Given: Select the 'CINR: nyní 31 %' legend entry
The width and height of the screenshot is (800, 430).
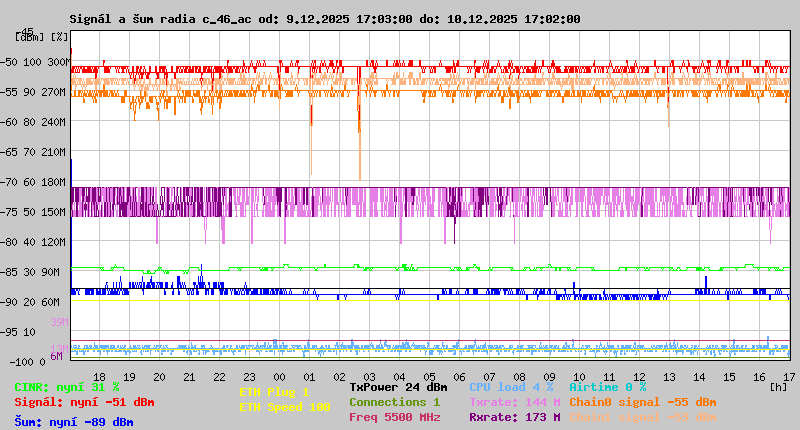Looking at the screenshot, I should pos(67,387).
